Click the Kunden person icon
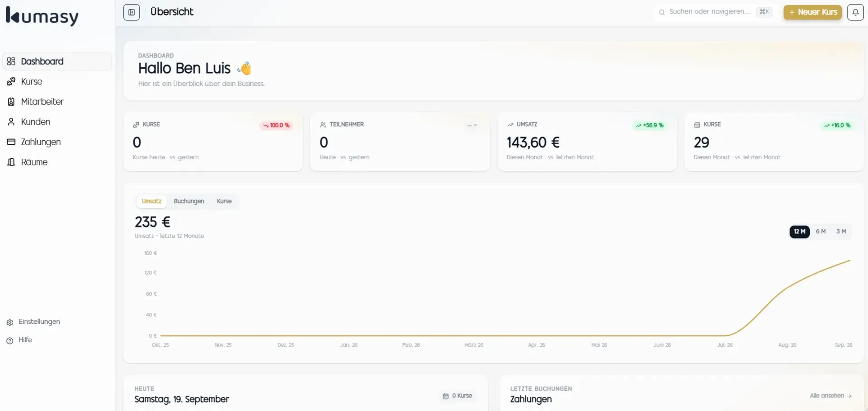868x411 pixels. (x=11, y=122)
